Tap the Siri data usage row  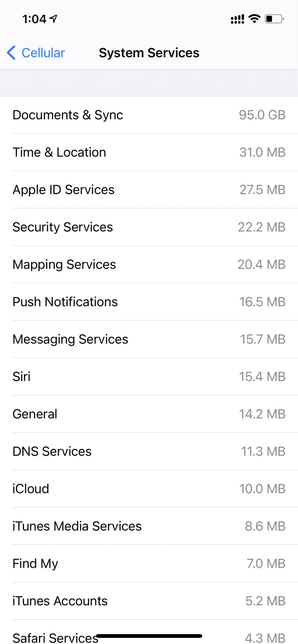click(x=149, y=376)
